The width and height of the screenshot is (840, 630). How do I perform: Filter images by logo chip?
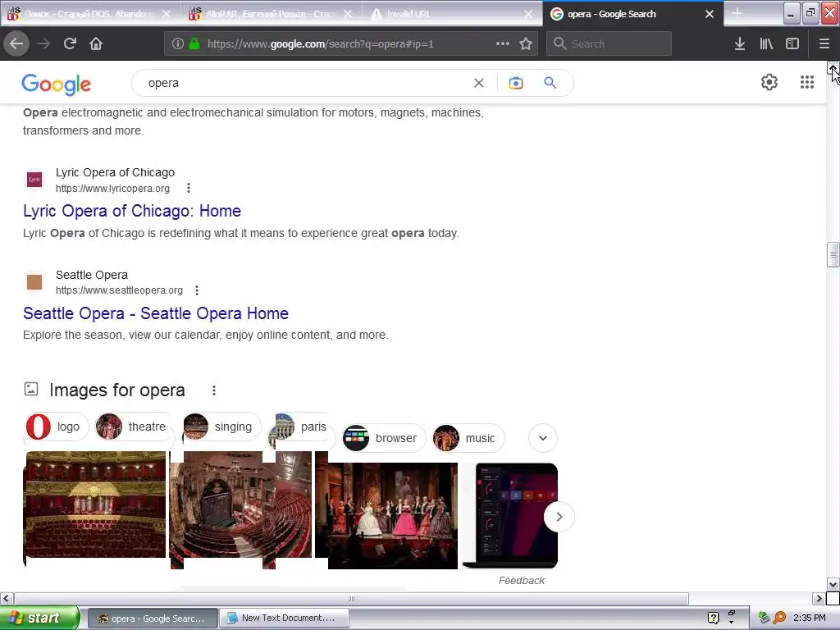coord(56,427)
